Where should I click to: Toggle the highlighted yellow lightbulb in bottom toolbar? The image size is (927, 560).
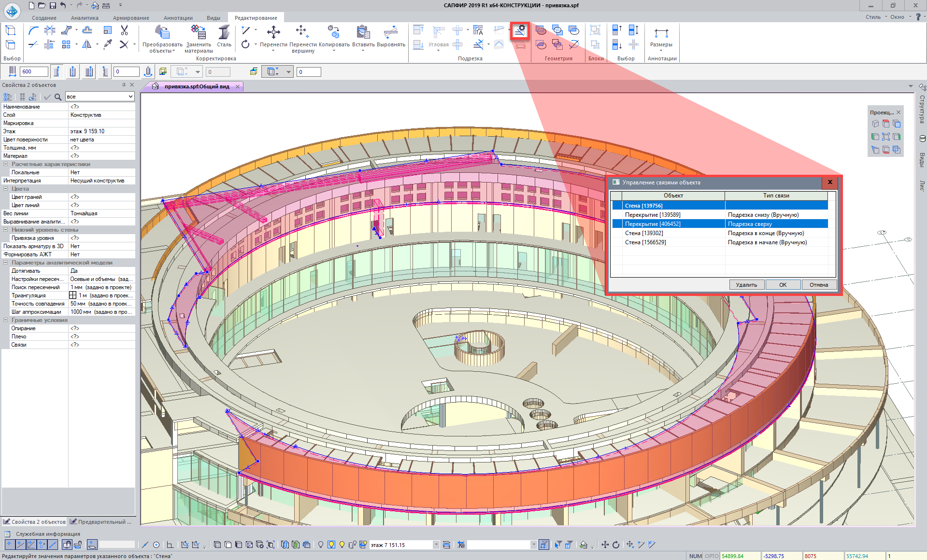pos(331,545)
